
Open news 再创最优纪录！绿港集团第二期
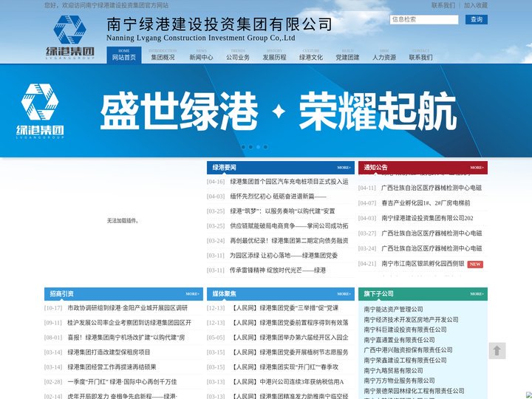(x=289, y=241)
